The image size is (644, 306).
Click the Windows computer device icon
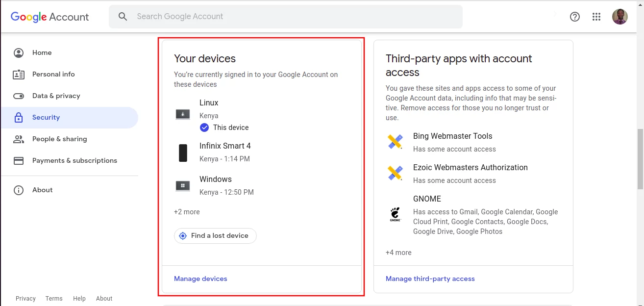[x=183, y=186]
